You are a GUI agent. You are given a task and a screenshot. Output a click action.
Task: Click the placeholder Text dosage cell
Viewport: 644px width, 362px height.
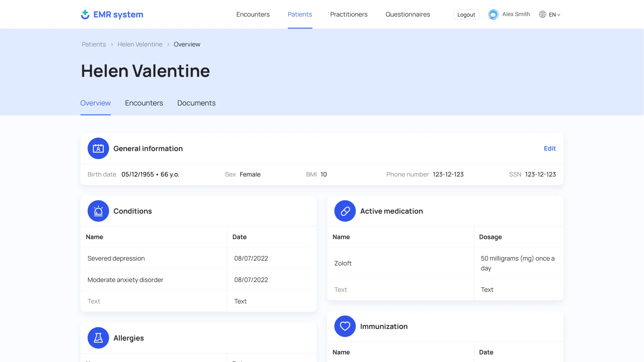pos(519,290)
